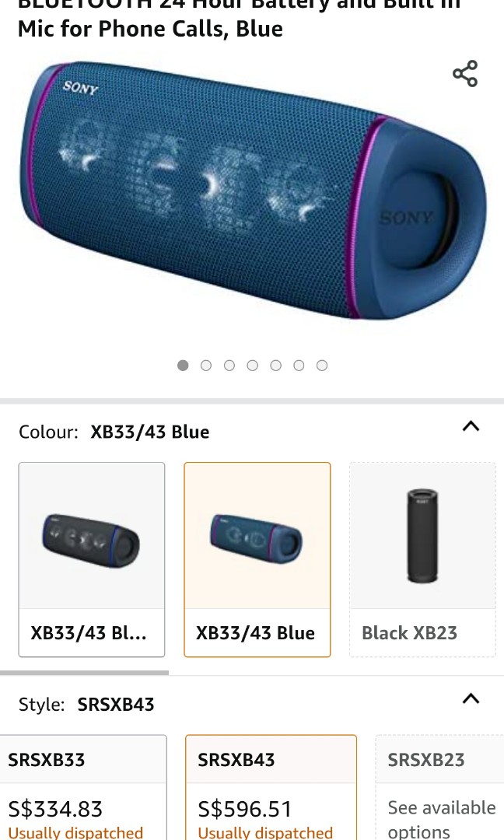Select SRSXB33 style at S$334.83
This screenshot has width=504, height=840.
(x=83, y=787)
